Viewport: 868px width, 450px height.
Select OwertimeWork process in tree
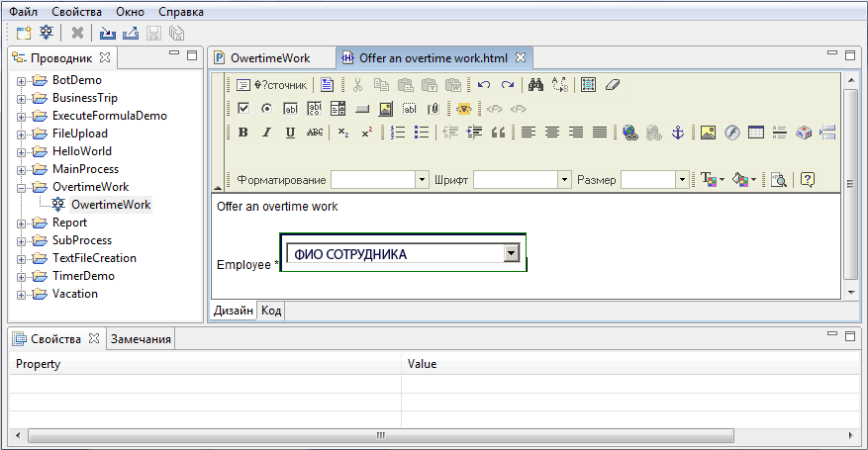pyautogui.click(x=110, y=205)
